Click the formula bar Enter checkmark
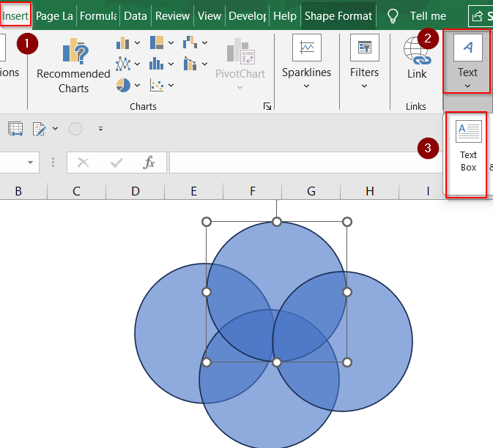The width and height of the screenshot is (493, 448). [x=116, y=163]
